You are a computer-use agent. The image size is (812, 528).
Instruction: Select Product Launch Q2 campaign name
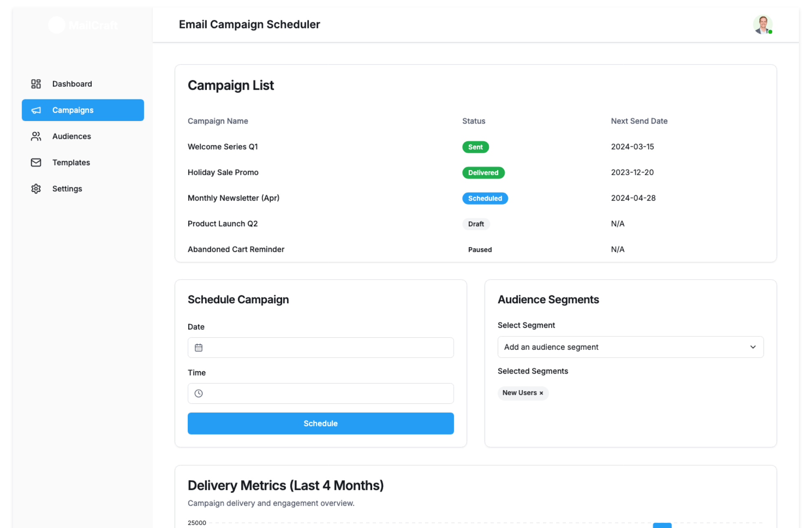coord(222,224)
